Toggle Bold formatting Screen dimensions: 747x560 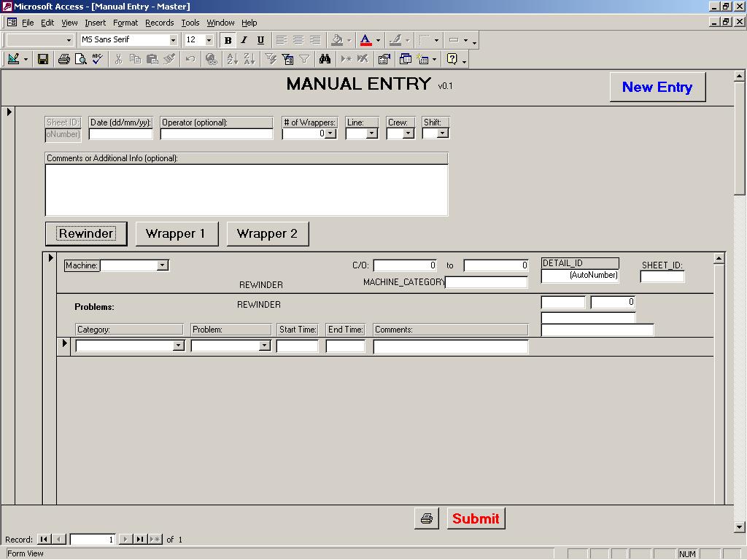(x=228, y=40)
